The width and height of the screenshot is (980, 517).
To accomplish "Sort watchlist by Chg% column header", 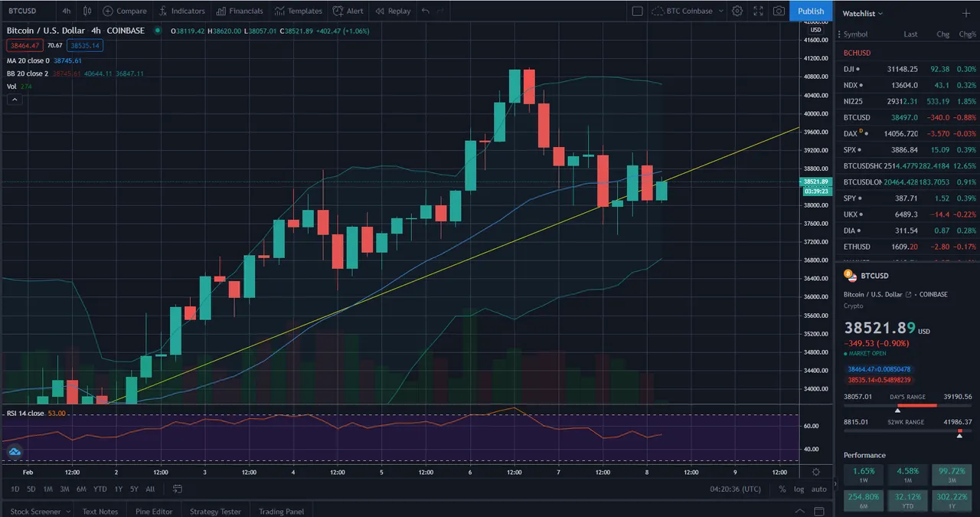I will [x=968, y=34].
